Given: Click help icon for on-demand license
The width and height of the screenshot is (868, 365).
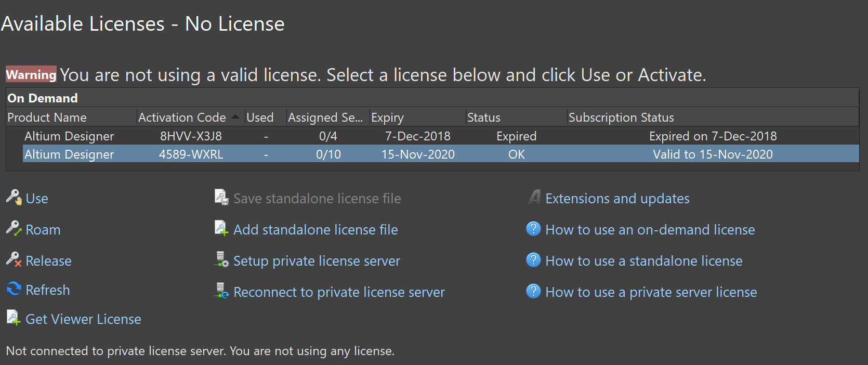Looking at the screenshot, I should tap(533, 229).
